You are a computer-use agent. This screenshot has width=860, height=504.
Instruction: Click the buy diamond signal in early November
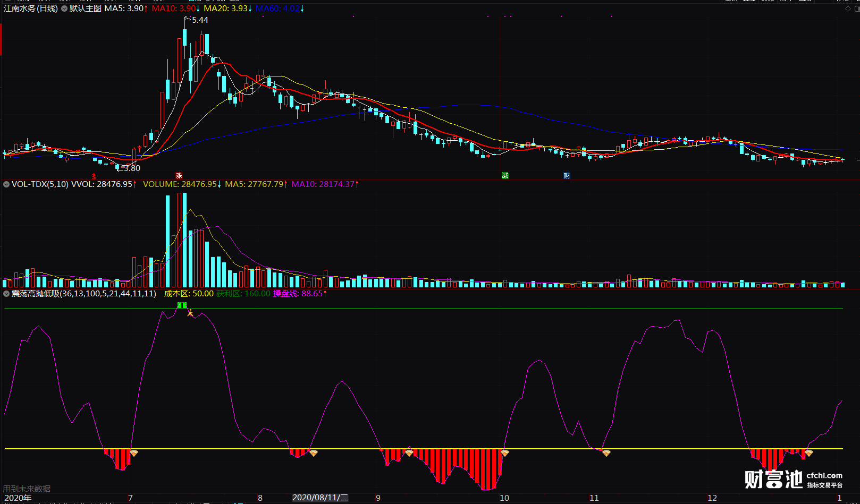tap(606, 453)
